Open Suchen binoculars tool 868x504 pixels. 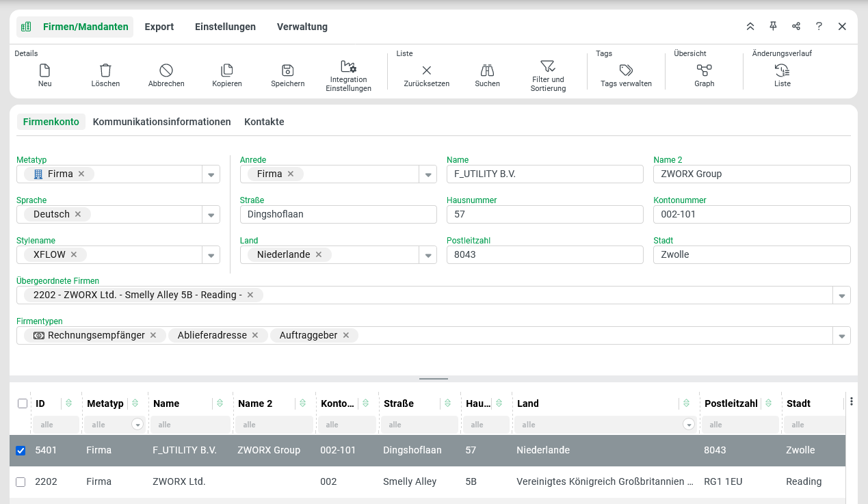point(487,70)
